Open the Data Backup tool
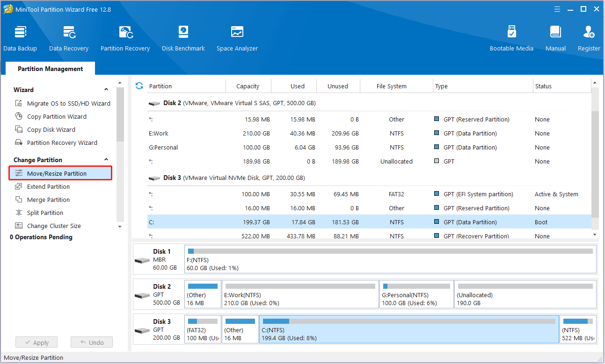This screenshot has width=605, height=364. 20,38
